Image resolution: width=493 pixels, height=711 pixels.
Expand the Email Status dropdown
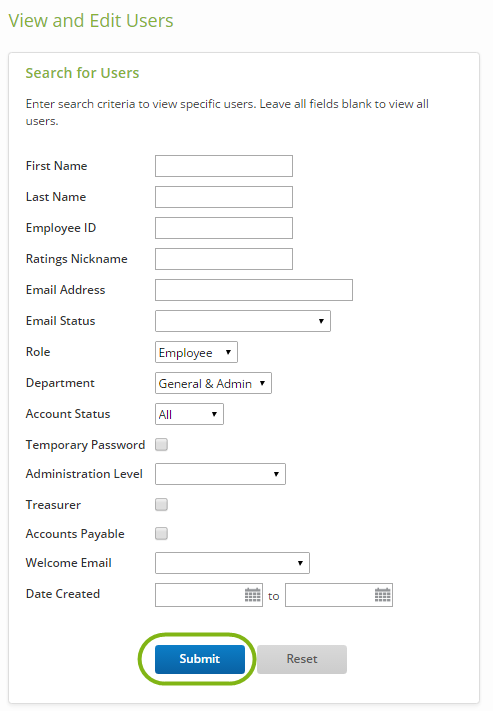coord(243,321)
